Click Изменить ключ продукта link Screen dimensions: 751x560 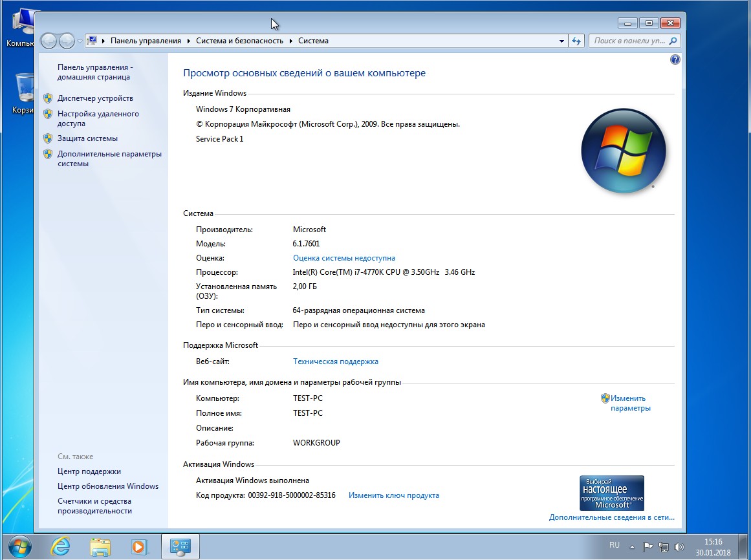394,495
